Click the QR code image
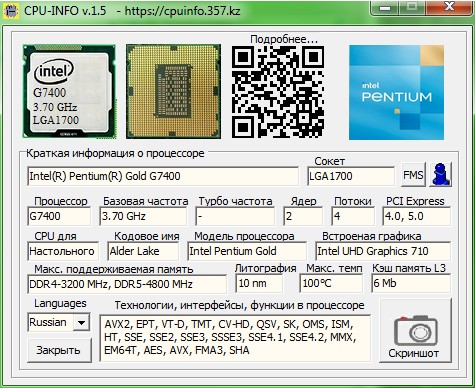This screenshot has width=475, height=389. (278, 92)
